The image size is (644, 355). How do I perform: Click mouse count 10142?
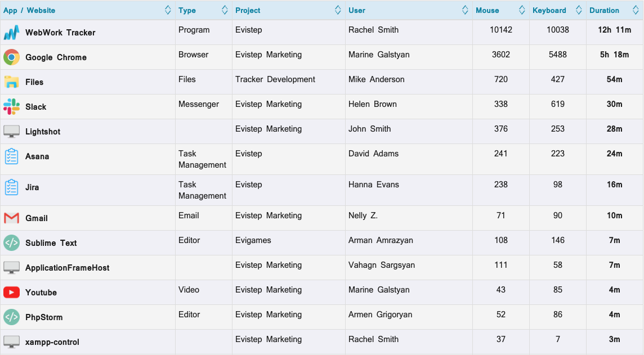coord(501,30)
